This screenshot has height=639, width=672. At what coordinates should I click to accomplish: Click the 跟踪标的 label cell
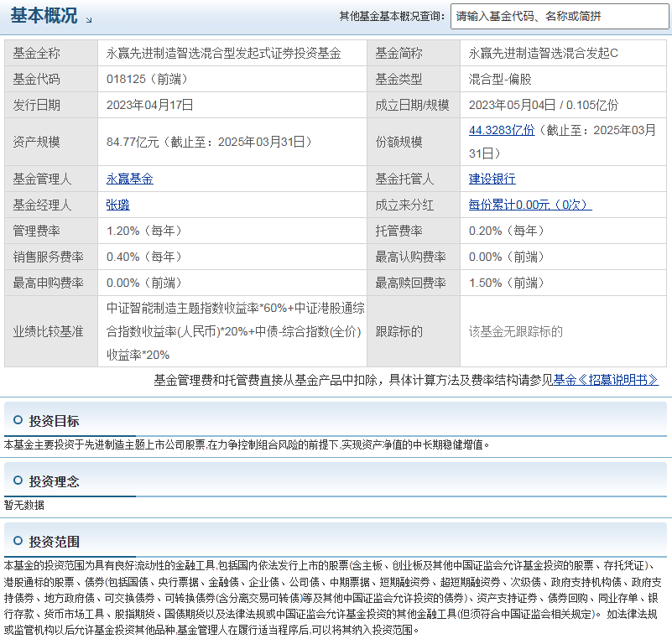(414, 331)
